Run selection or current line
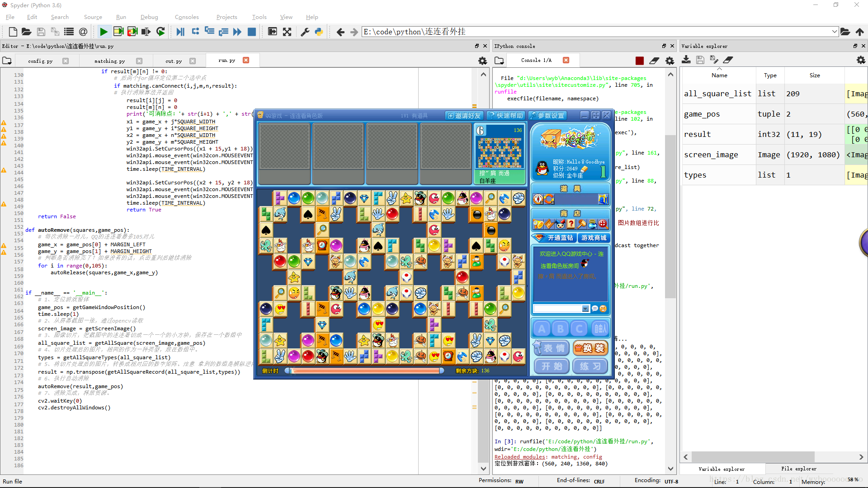Image resolution: width=868 pixels, height=488 pixels. [x=146, y=32]
